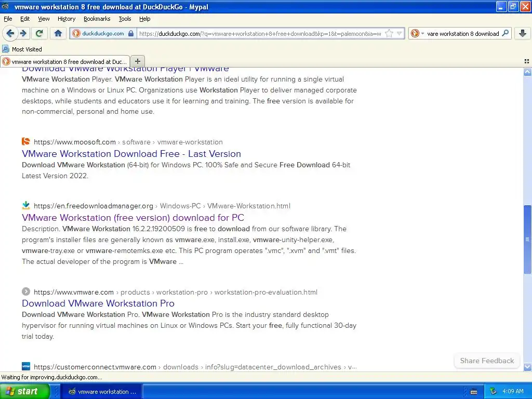Click the keyboard icon in the taskbar
This screenshot has width=532, height=399.
tap(474, 392)
